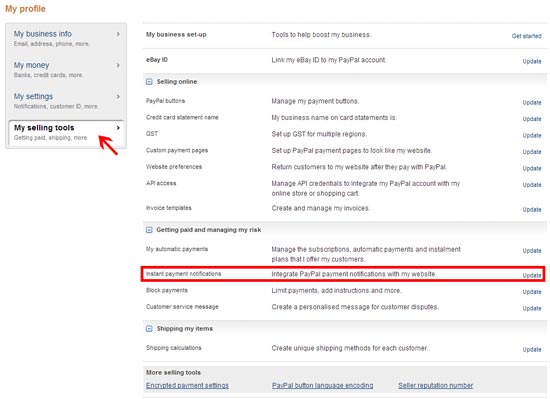Collapse Getting paid and managing my risk
The width and height of the screenshot is (550, 399).
point(149,230)
